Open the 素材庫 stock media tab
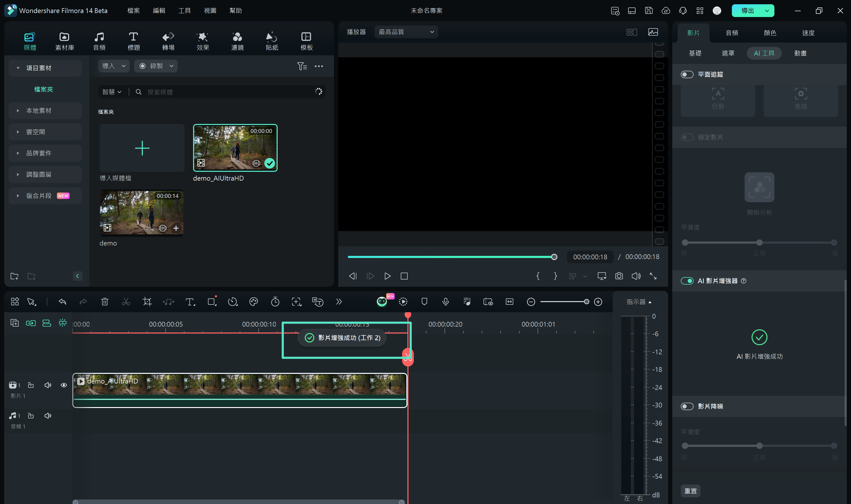The image size is (851, 504). click(65, 41)
